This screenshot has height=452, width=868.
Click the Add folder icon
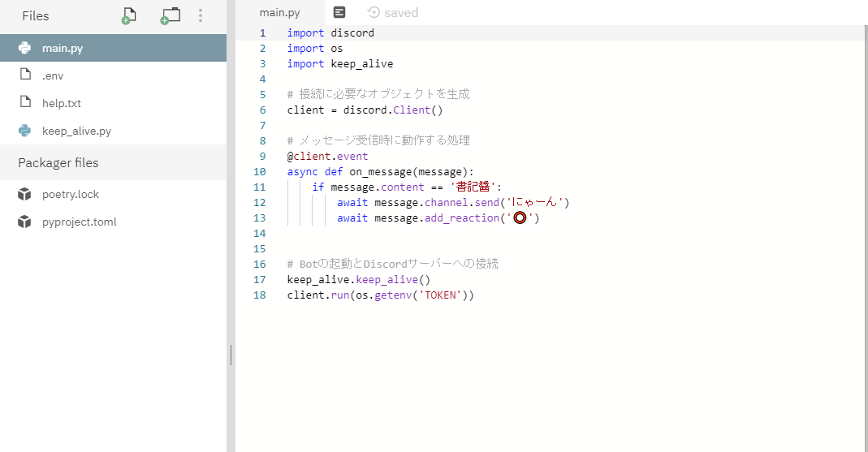click(170, 16)
